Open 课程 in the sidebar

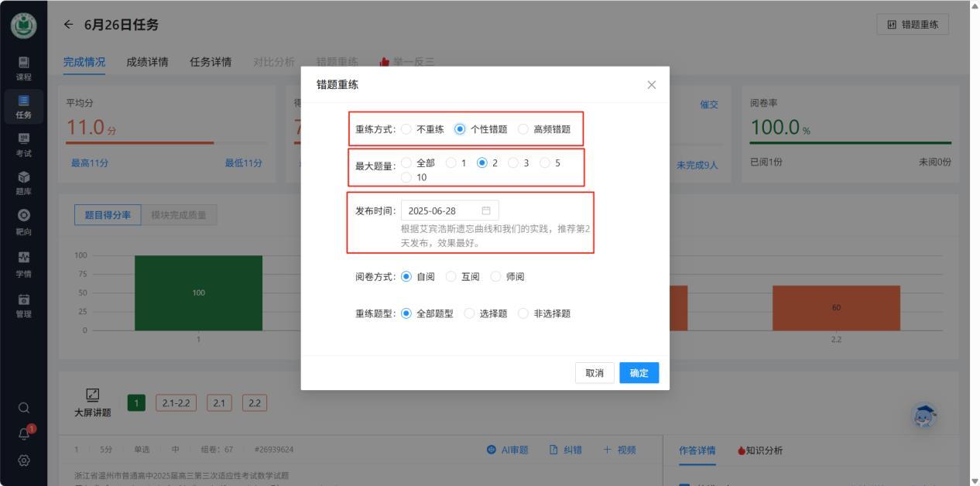click(x=23, y=68)
